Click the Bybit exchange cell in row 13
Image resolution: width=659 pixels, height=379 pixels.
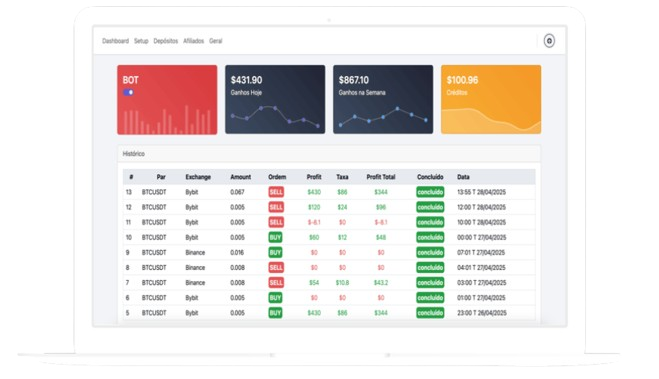click(x=192, y=192)
